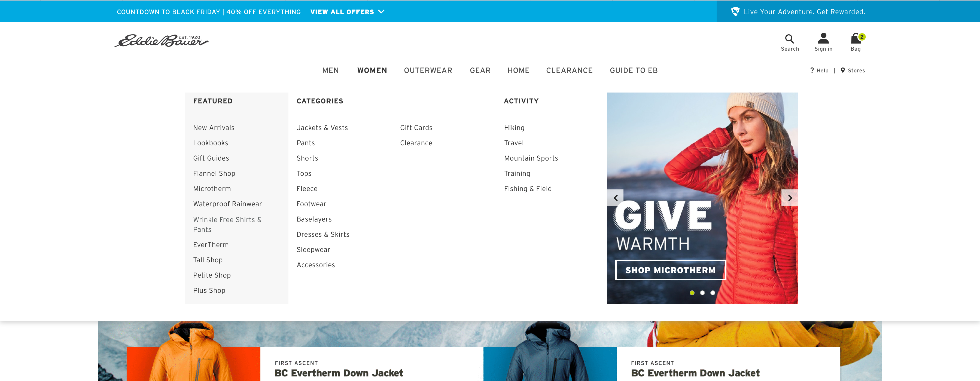Open the shopping Bag icon

(855, 38)
